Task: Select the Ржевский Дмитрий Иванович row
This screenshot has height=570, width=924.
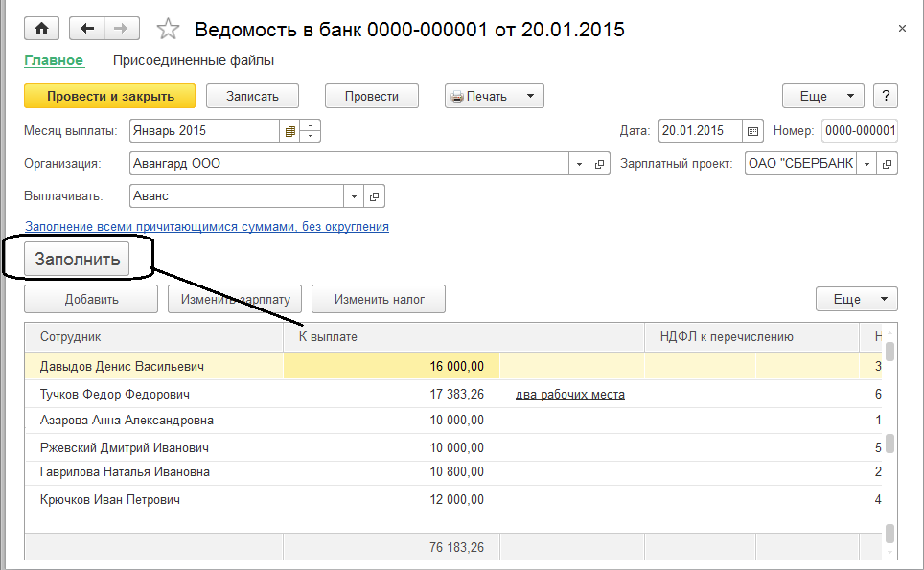Action: click(125, 447)
